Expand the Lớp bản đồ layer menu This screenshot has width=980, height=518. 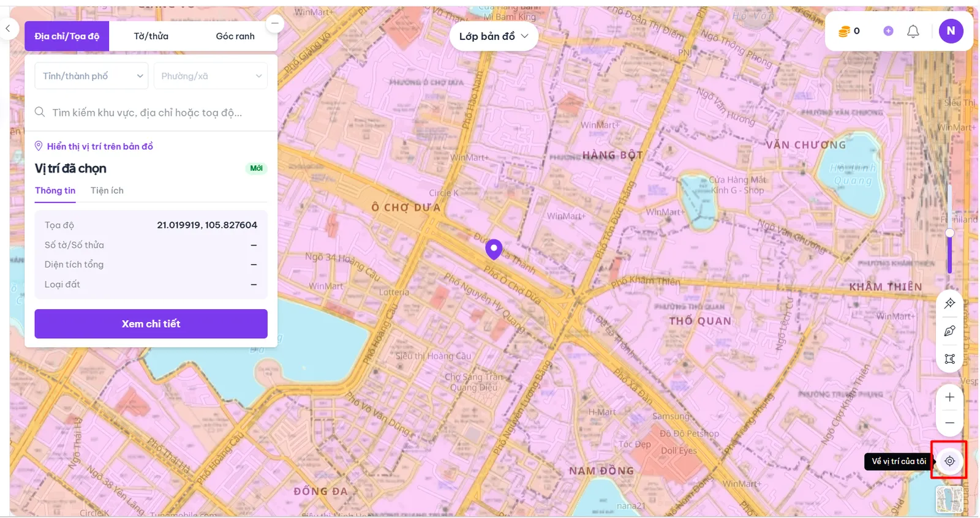point(494,36)
